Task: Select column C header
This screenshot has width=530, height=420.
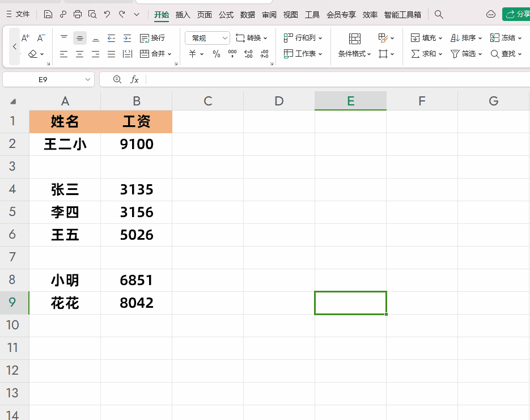Action: pyautogui.click(x=208, y=101)
